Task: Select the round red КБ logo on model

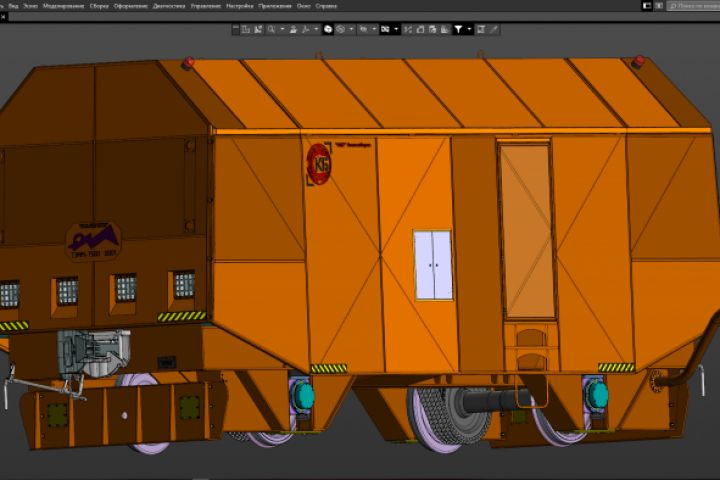Action: pos(319,164)
